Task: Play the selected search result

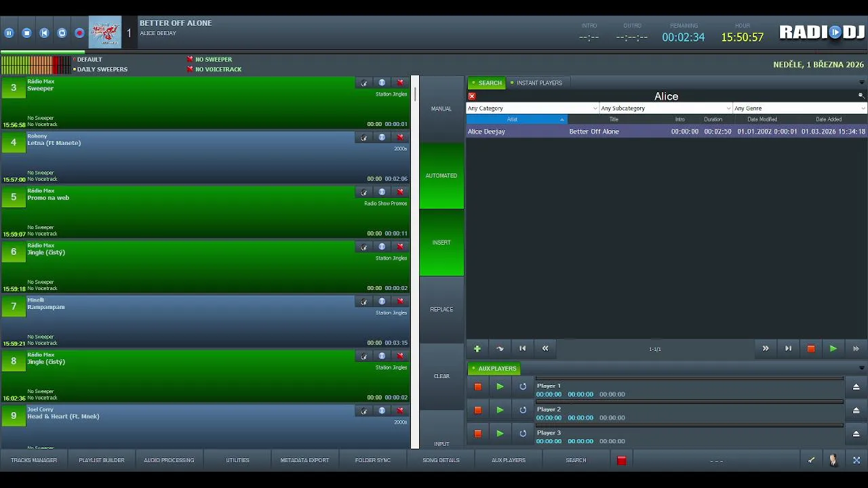Action: pos(833,349)
